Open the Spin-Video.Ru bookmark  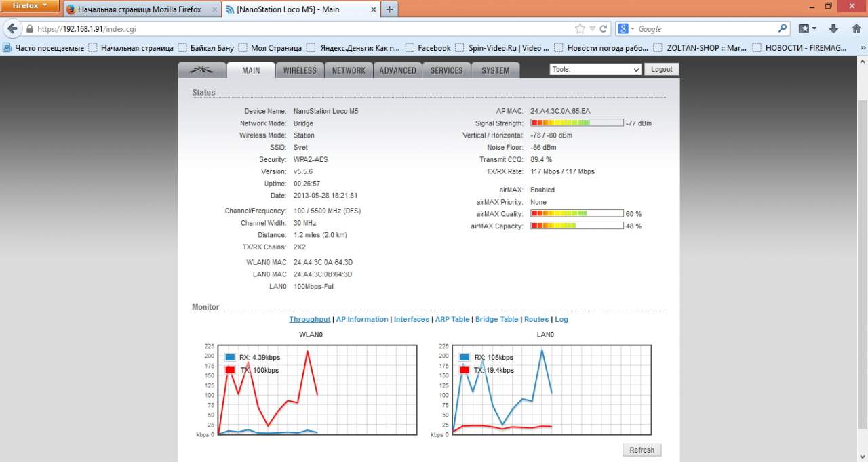pyautogui.click(x=502, y=48)
